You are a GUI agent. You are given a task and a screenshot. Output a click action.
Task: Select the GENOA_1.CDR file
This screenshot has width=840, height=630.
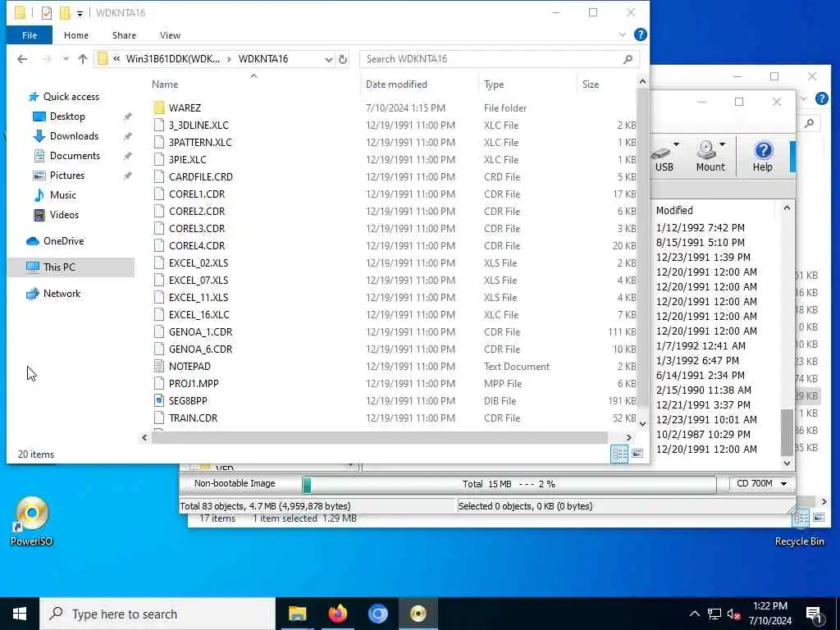pos(200,331)
